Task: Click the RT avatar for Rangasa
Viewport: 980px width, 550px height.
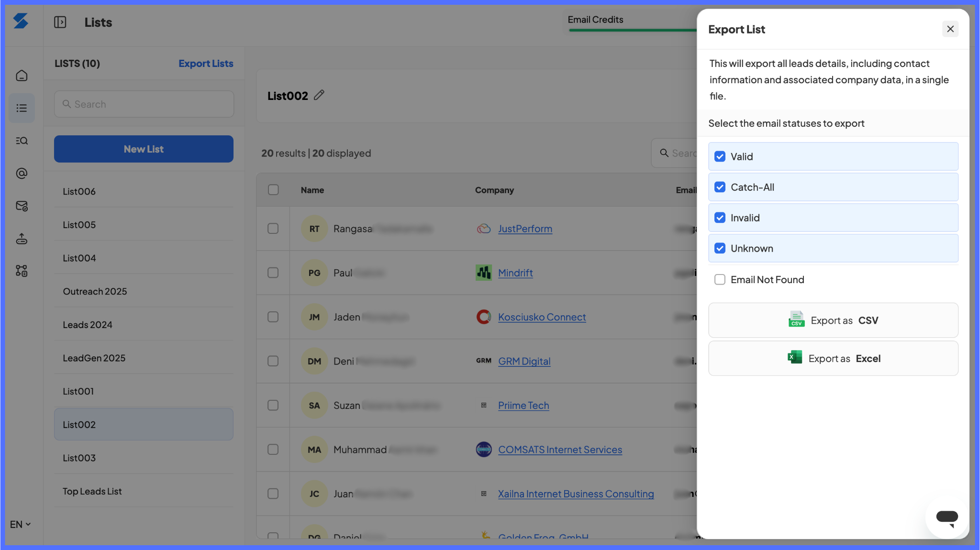Action: tap(314, 229)
